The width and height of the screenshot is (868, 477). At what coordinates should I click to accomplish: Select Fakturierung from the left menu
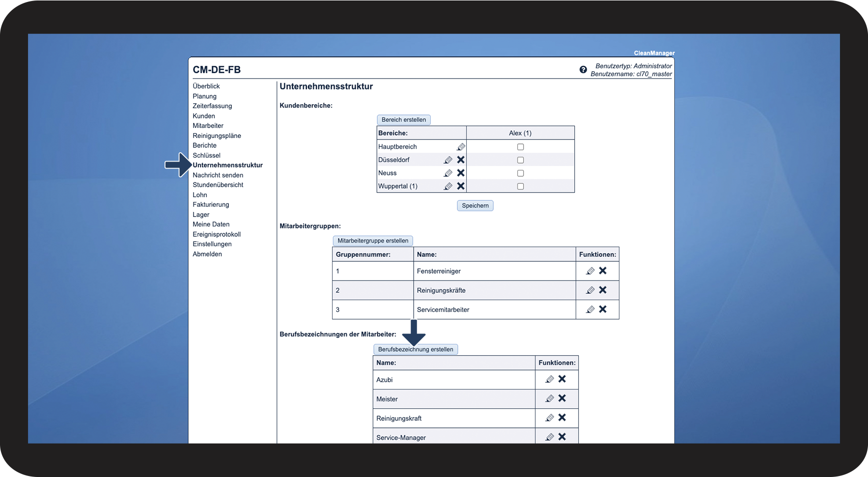coord(211,204)
